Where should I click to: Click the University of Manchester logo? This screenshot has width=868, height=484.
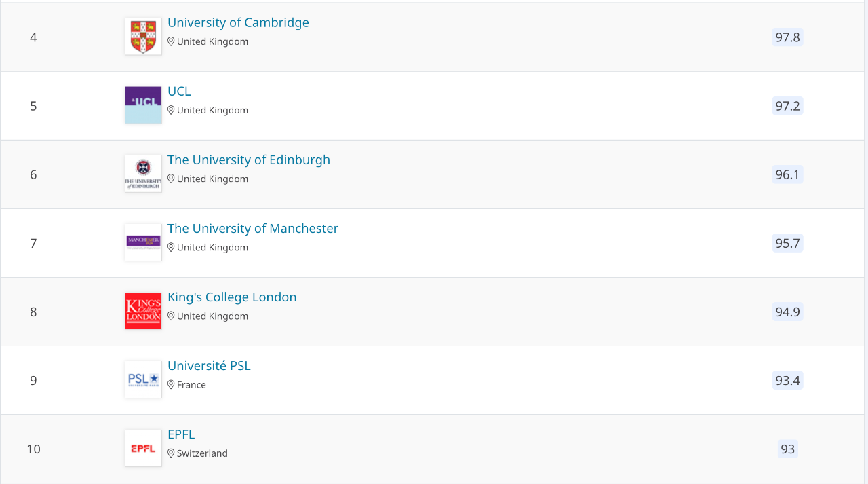coord(143,242)
